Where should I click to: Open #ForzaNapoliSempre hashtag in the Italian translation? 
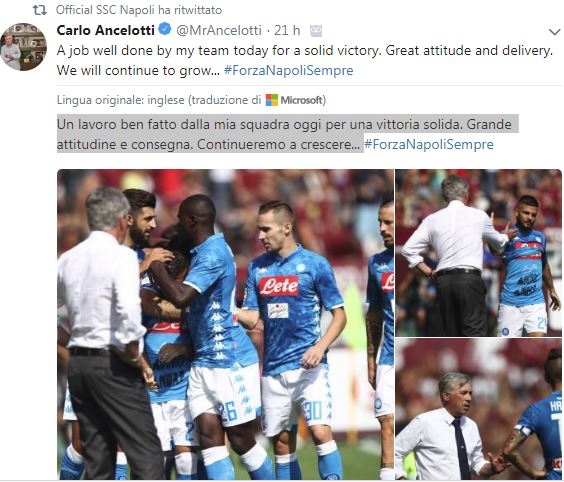click(429, 144)
